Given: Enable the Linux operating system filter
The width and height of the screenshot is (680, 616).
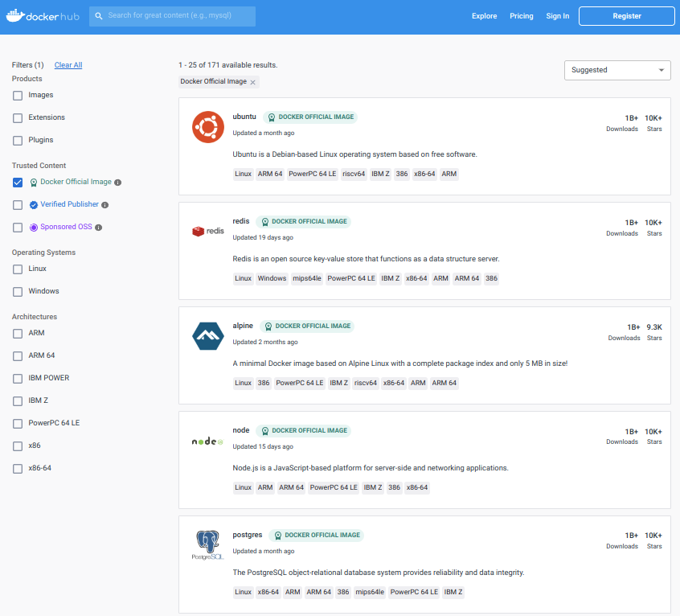Looking at the screenshot, I should [x=18, y=269].
